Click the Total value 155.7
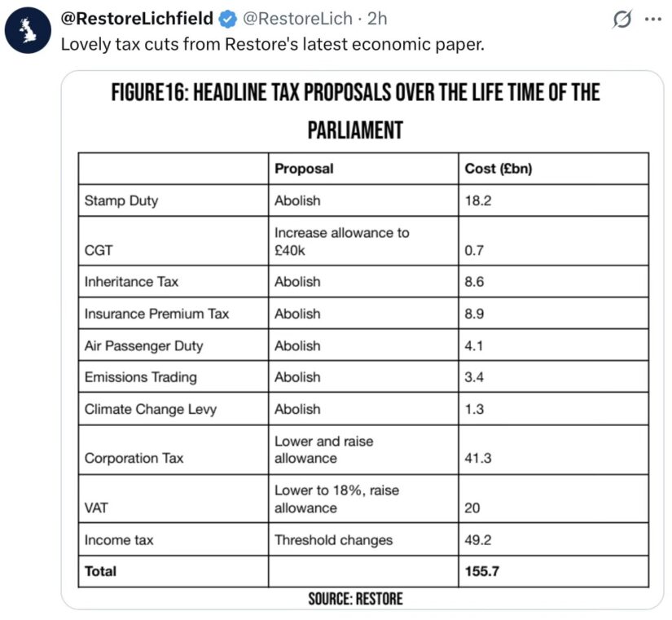 click(481, 572)
